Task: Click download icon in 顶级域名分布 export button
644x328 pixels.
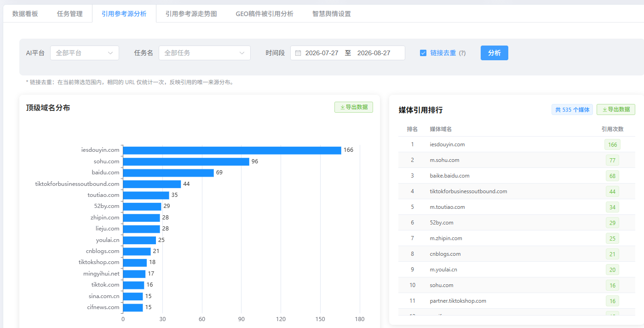Action: pos(342,107)
